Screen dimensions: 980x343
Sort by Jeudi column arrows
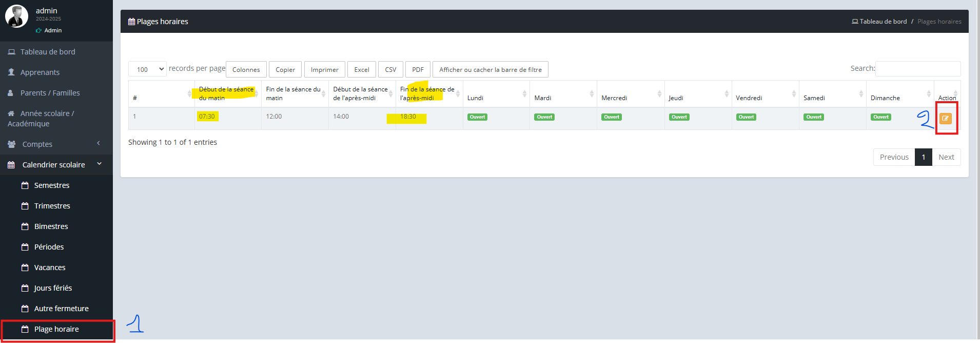point(727,93)
